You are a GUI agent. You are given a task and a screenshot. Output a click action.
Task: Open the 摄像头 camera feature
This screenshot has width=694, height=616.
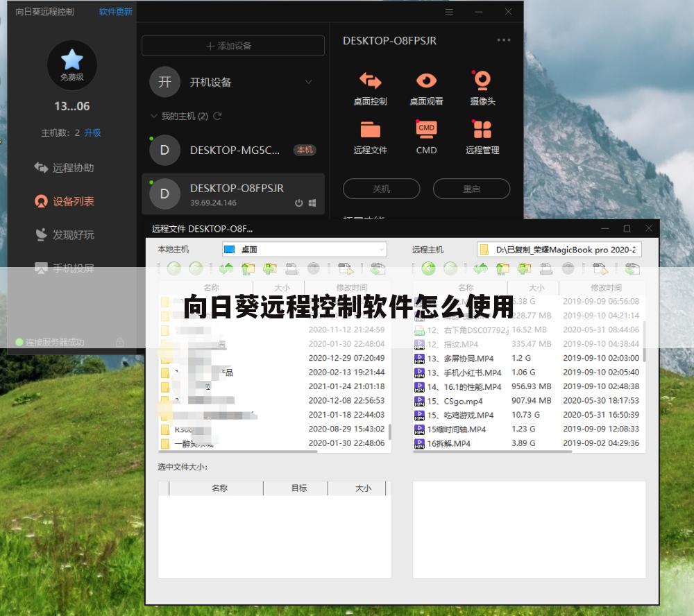pyautogui.click(x=482, y=89)
